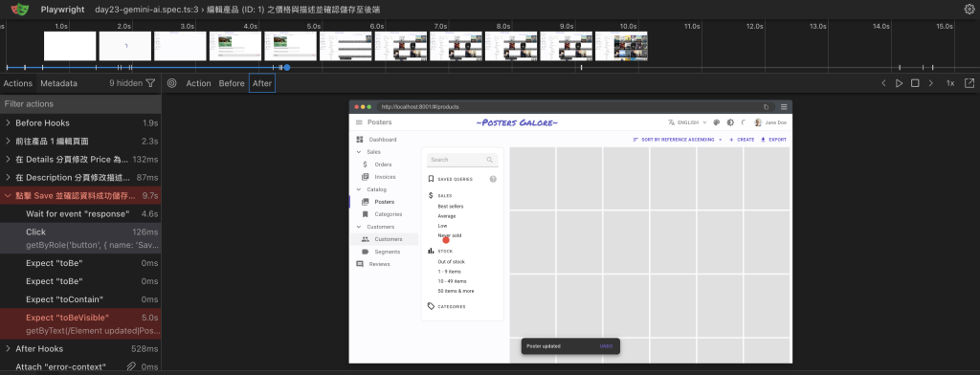Screen dimensions: 980x375
Task: Select the Action snapshot tab
Action: pos(198,83)
